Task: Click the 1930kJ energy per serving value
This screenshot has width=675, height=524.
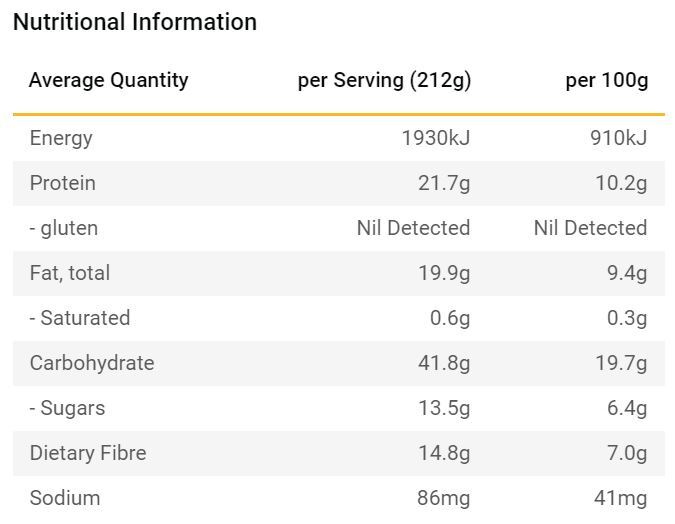Action: (x=435, y=138)
